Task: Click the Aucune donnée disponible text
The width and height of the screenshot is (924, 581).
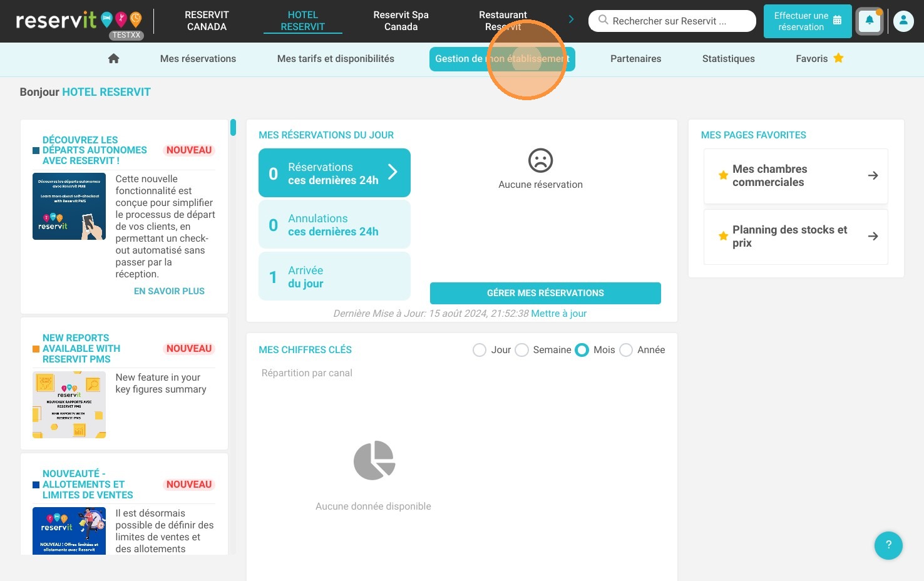Action: (373, 506)
